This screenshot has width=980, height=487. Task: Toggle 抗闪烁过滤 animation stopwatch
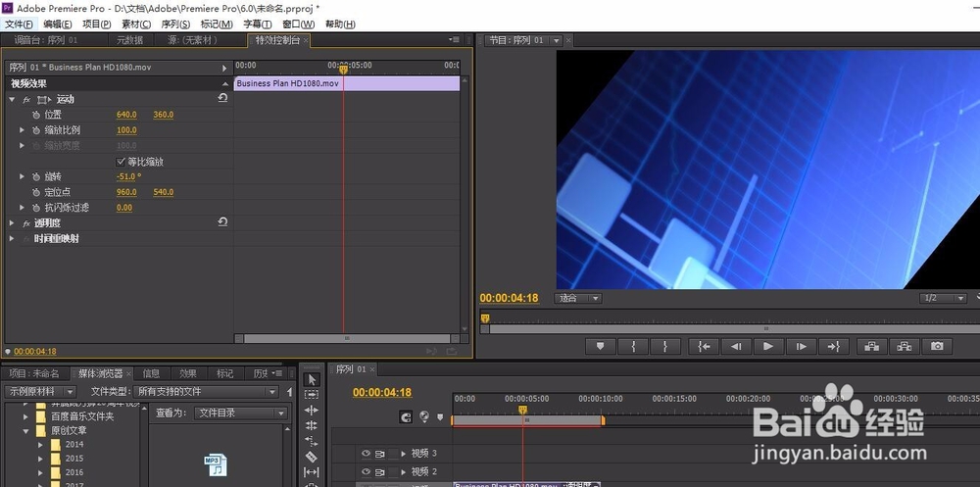pos(35,208)
